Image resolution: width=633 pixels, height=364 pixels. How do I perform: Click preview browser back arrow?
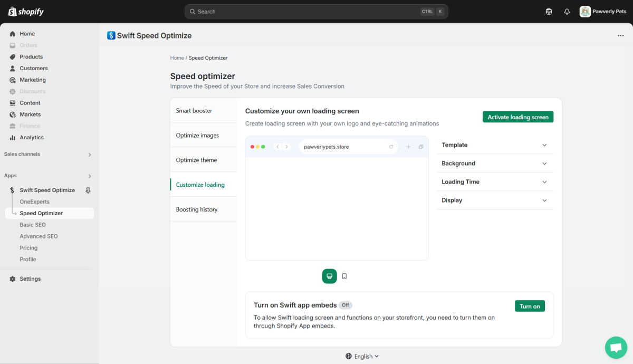pyautogui.click(x=278, y=147)
